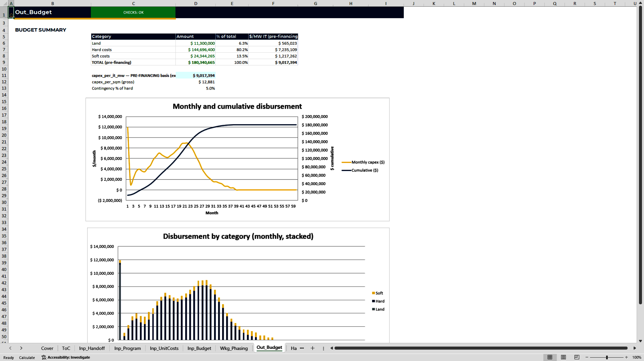Click the Select All corner triangle

[x=5, y=3]
